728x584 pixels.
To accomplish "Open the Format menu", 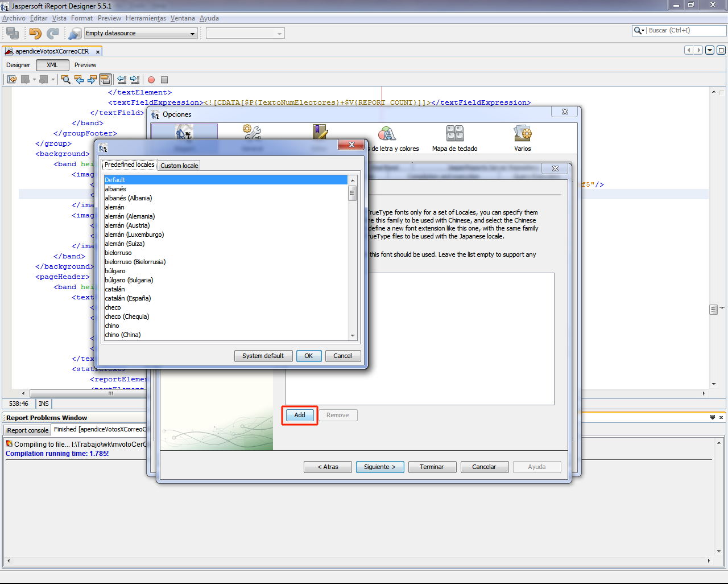I will tap(82, 18).
